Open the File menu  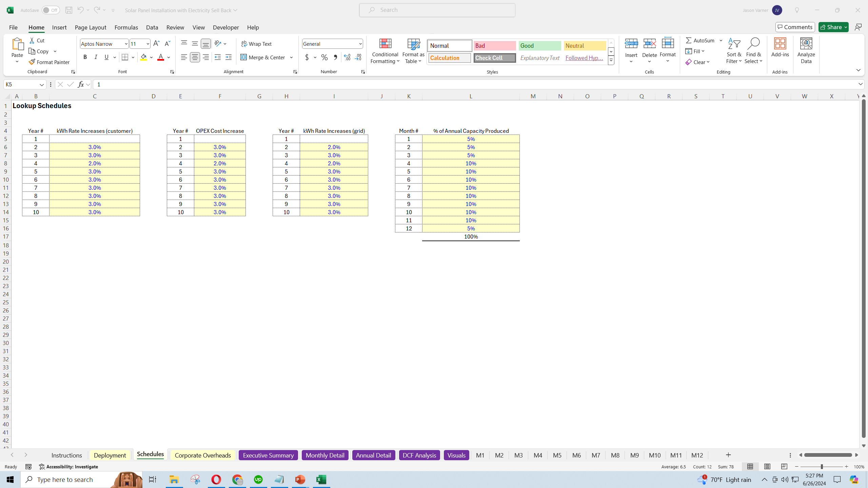[x=13, y=27]
